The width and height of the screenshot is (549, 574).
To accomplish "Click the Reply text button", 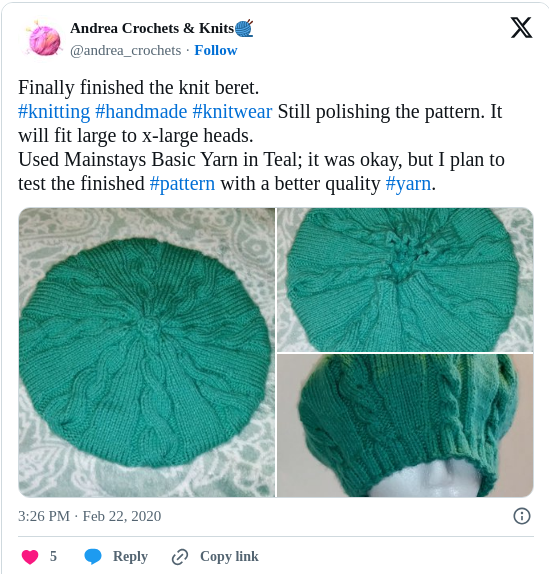I will 130,556.
